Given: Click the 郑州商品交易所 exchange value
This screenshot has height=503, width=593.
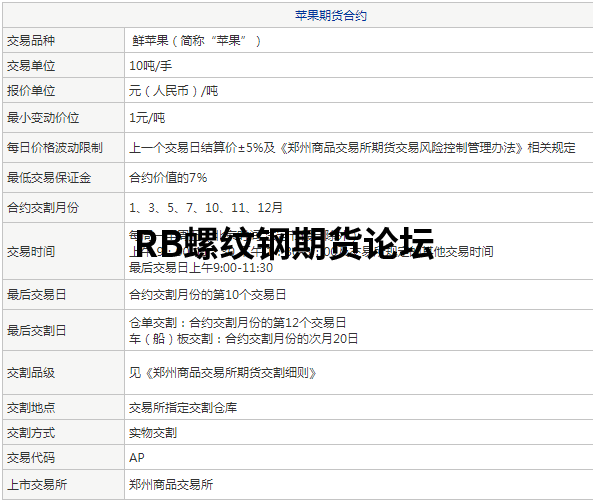Looking at the screenshot, I should (x=171, y=484).
